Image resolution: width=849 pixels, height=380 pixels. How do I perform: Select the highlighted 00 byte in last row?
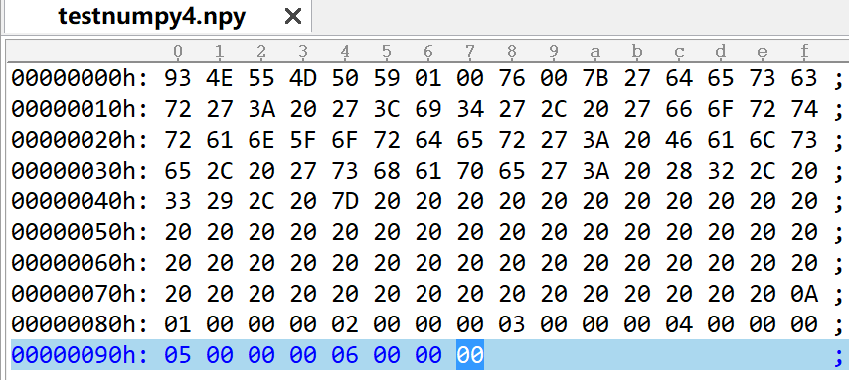tap(470, 355)
